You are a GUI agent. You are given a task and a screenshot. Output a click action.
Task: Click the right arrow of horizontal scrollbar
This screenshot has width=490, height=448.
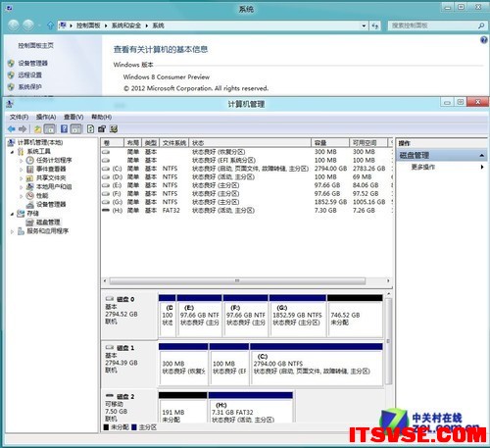(x=388, y=280)
